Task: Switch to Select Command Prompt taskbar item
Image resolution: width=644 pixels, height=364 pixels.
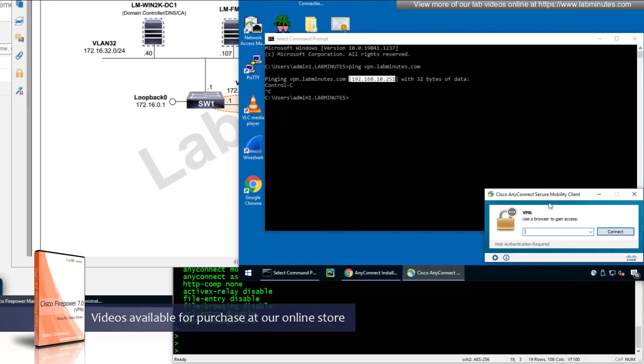Action: click(x=290, y=273)
